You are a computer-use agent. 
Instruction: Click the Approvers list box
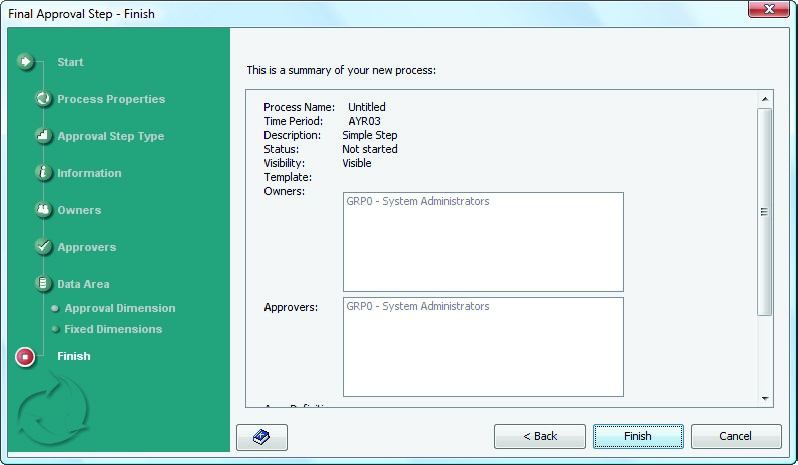click(x=483, y=346)
